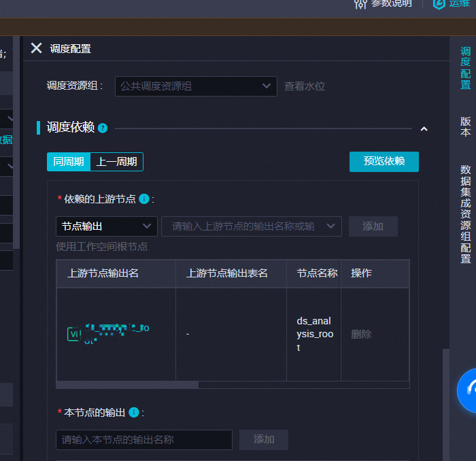
Task: Open the 参数说明 parameter settings icon
Action: [x=360, y=4]
